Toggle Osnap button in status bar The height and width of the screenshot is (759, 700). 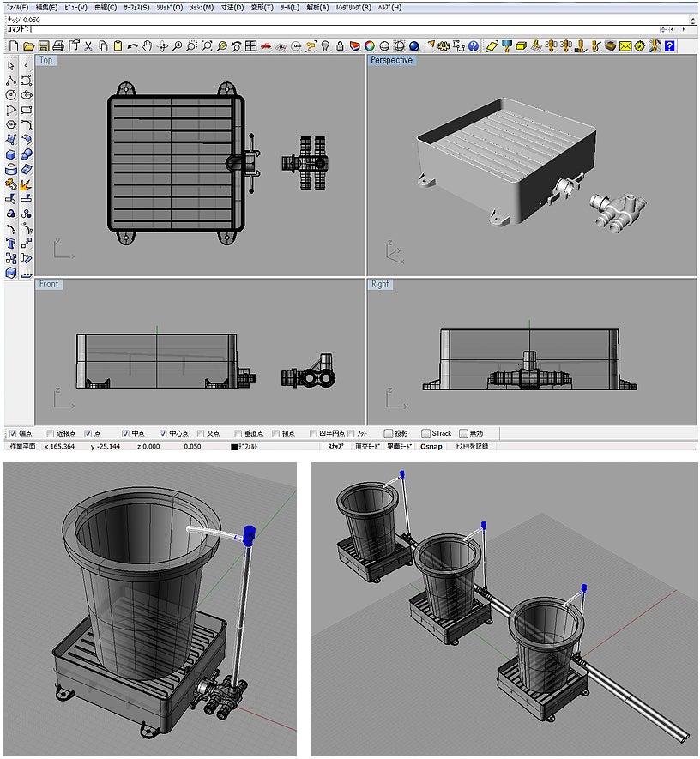click(x=431, y=447)
